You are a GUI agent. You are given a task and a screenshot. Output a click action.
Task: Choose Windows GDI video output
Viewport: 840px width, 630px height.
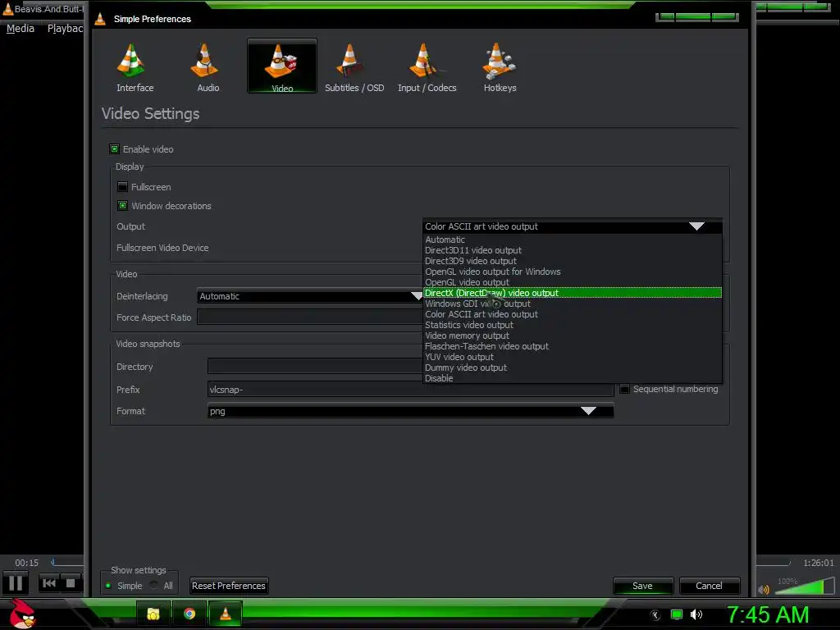coord(572,304)
